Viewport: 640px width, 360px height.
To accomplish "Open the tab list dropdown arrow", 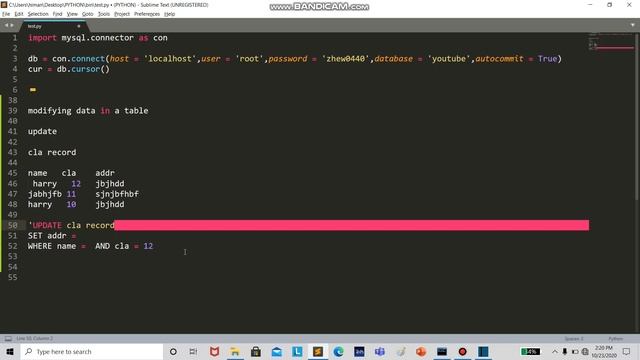I will pyautogui.click(x=632, y=25).
